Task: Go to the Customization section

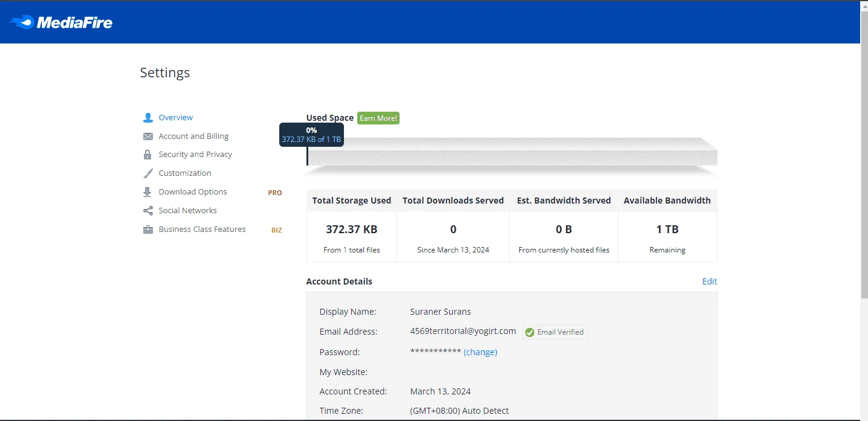Action: [x=185, y=173]
